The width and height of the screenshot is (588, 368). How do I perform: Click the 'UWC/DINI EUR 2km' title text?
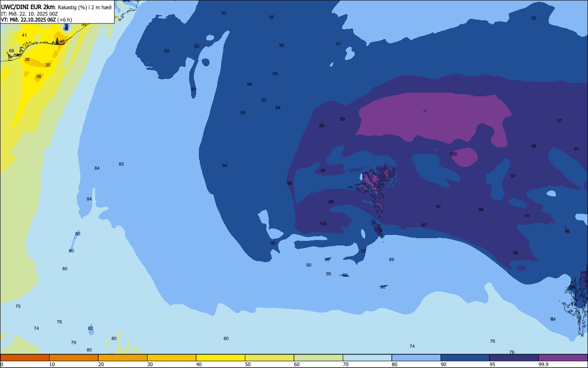28,7
